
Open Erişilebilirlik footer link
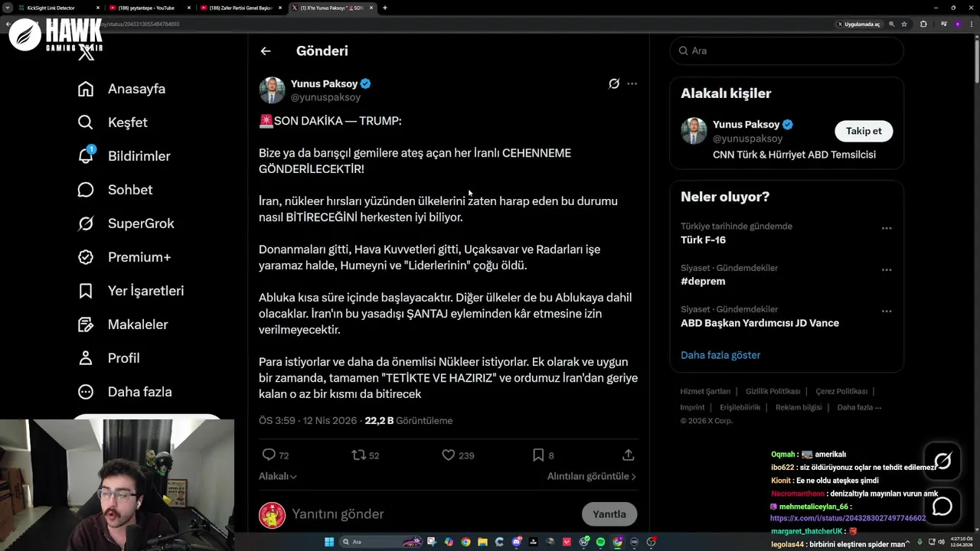[x=739, y=407]
